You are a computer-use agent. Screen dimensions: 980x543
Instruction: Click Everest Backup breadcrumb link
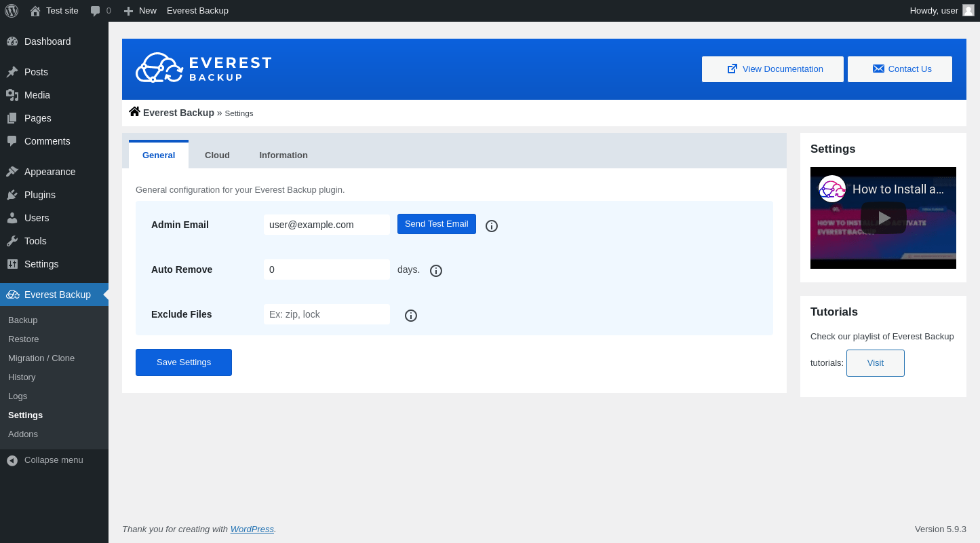178,113
